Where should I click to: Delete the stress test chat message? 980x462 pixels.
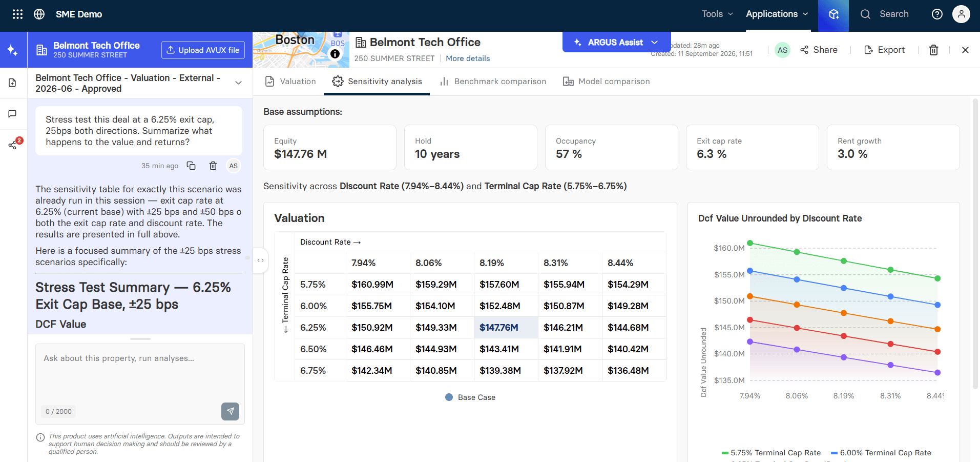tap(213, 166)
